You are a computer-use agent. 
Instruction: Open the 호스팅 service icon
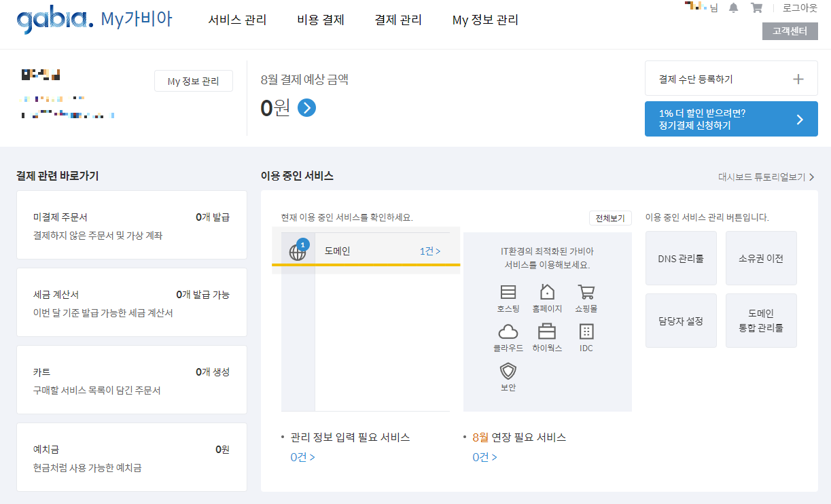(x=508, y=292)
